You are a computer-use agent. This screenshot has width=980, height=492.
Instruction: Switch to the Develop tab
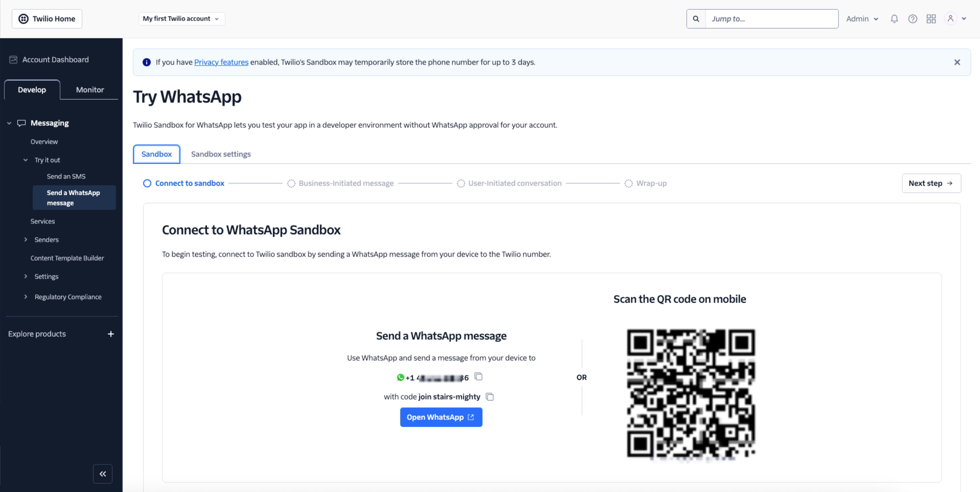[32, 90]
